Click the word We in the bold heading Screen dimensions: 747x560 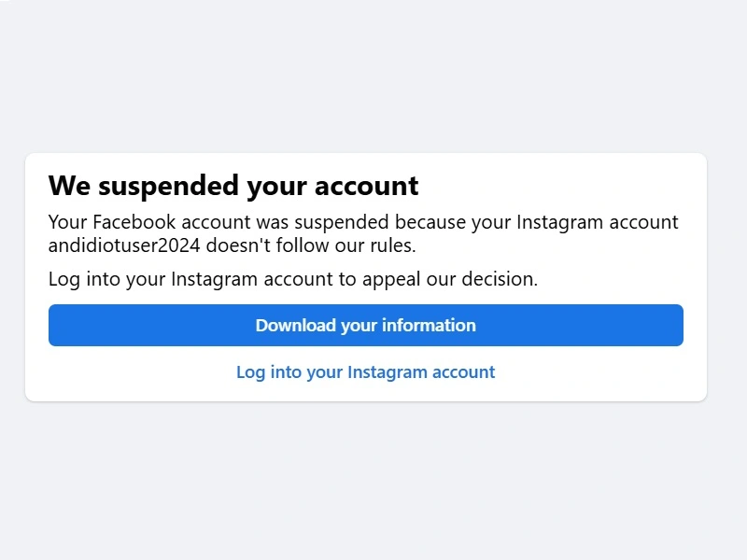click(x=69, y=186)
